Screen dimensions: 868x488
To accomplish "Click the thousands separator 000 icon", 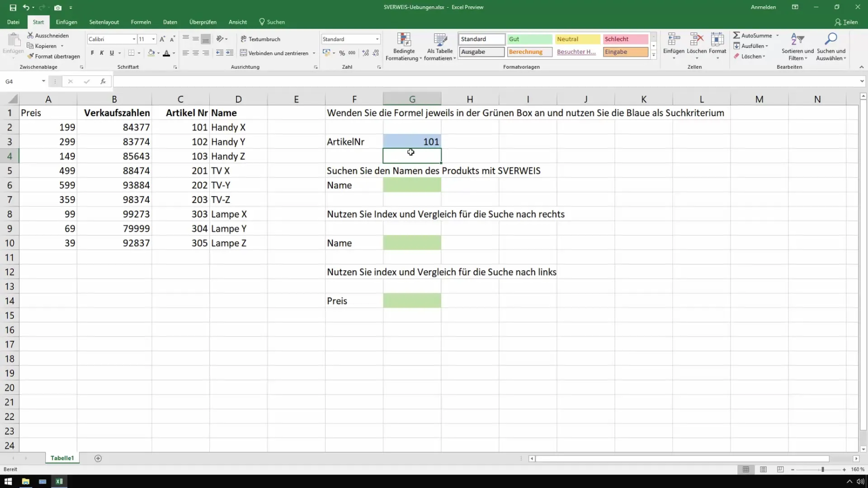I will coord(352,53).
